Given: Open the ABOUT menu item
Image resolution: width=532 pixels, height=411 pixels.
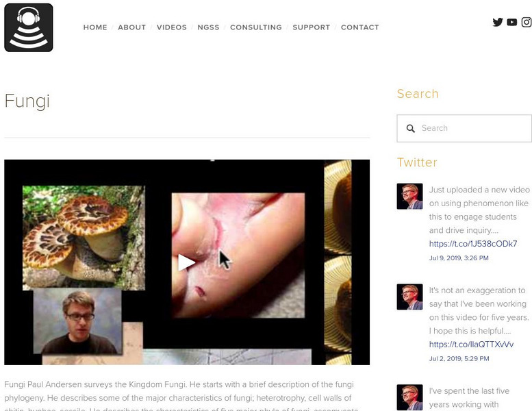Looking at the screenshot, I should coord(132,27).
